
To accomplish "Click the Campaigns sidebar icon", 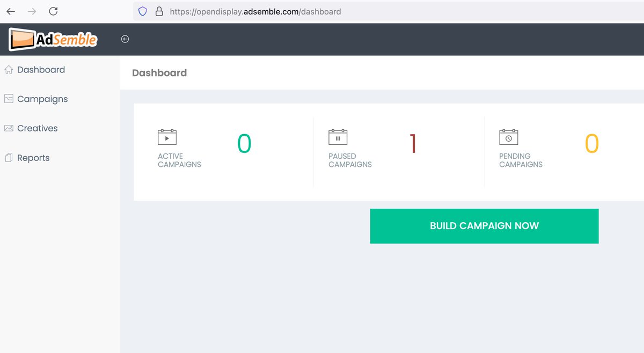I will [x=9, y=99].
